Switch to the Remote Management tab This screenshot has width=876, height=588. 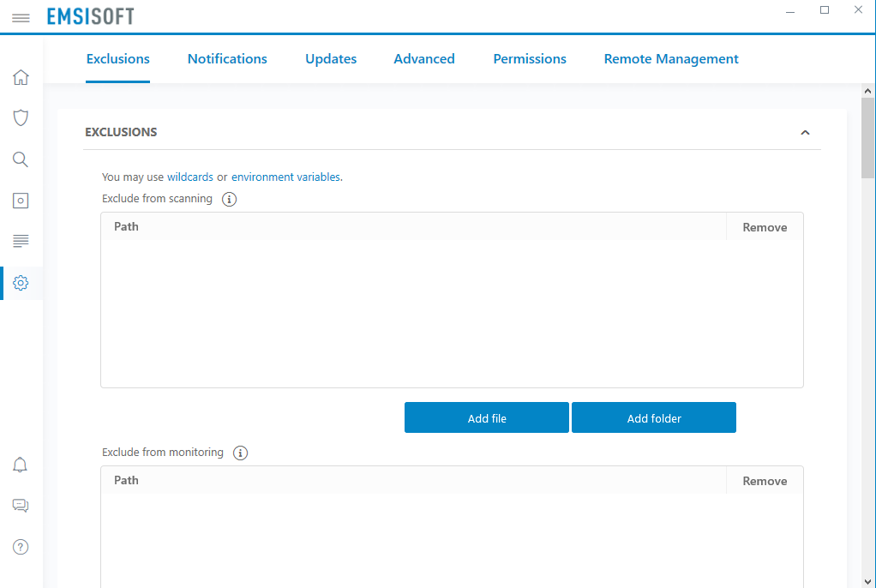(671, 58)
